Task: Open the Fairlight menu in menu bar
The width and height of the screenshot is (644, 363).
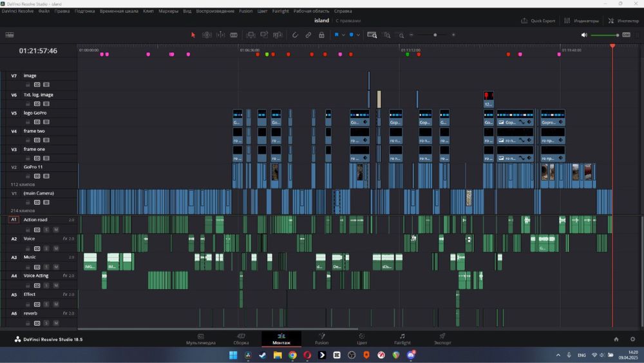Action: pos(281,11)
